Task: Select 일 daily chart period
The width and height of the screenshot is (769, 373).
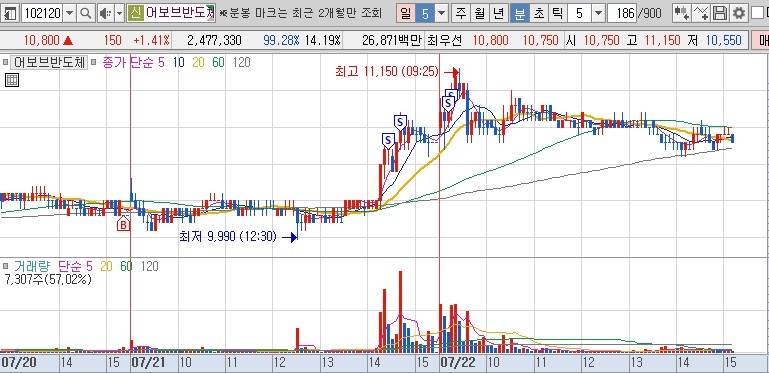Action: [406, 13]
